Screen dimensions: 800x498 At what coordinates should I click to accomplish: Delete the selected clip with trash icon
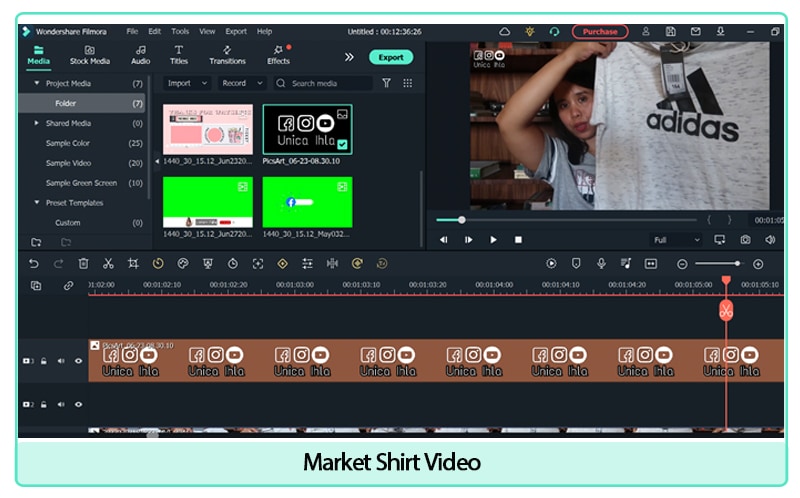tap(83, 264)
